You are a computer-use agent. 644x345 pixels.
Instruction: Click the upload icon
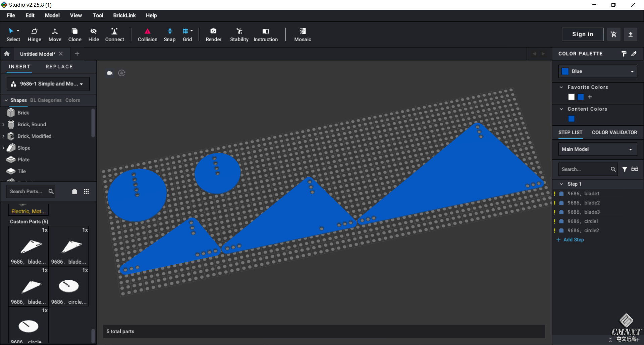[631, 34]
